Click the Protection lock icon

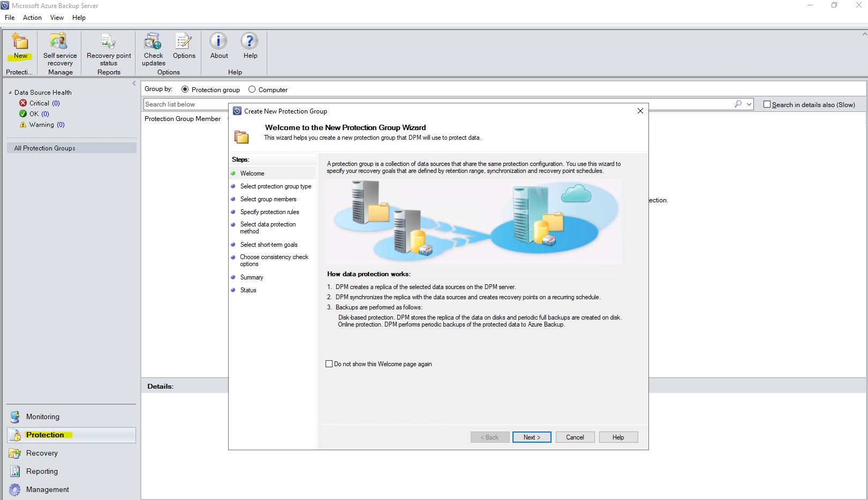click(x=16, y=435)
